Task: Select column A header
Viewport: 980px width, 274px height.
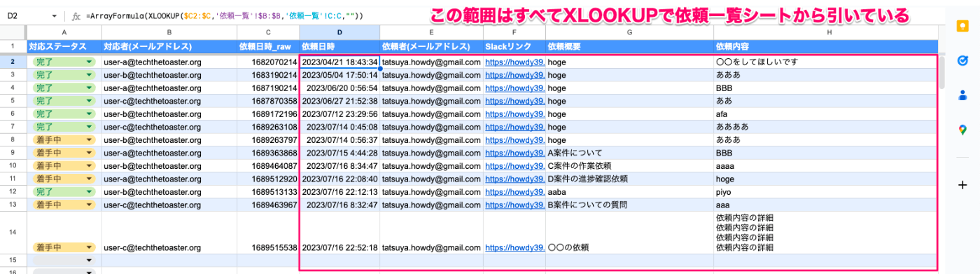Action: tap(64, 32)
